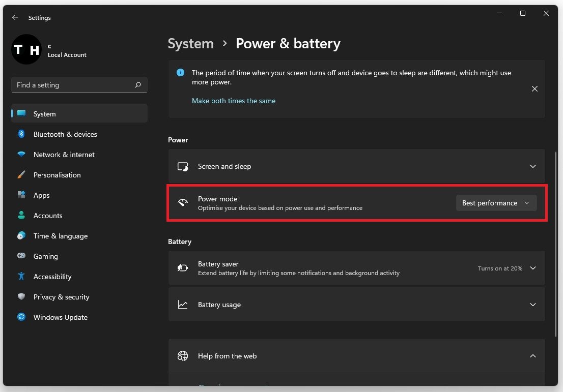Collapse Help from the web section
Image resolution: width=563 pixels, height=392 pixels.
coord(532,356)
